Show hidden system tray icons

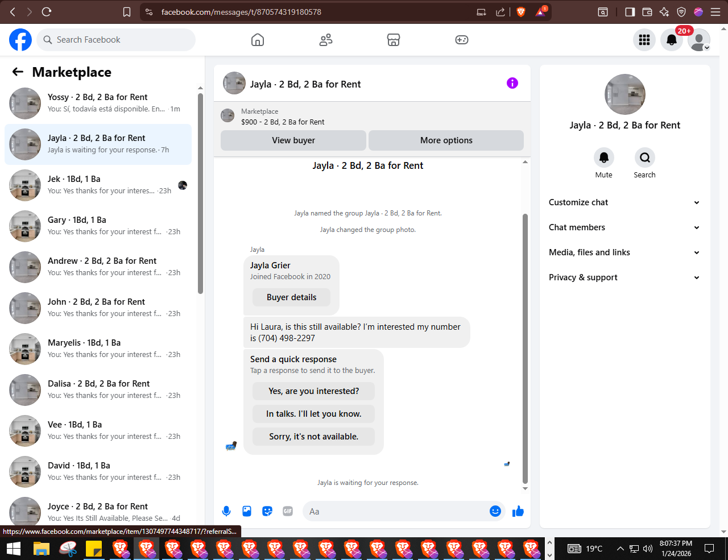(x=620, y=549)
